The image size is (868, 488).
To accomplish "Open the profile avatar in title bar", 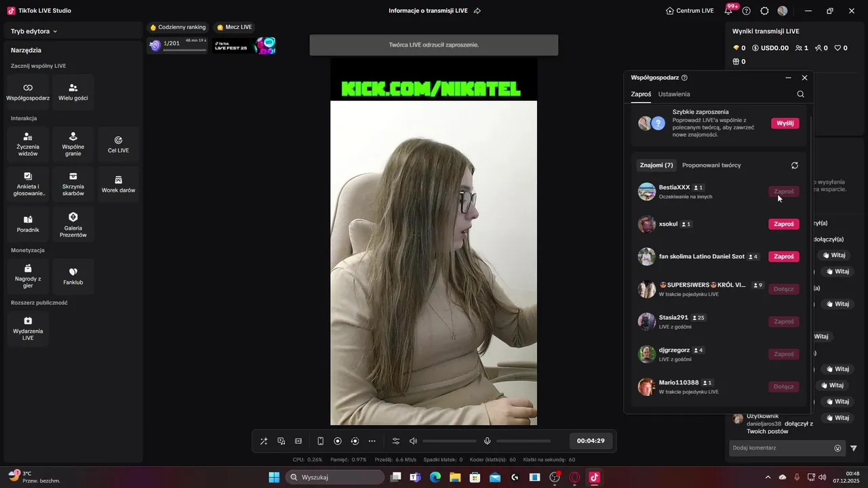I will click(783, 11).
